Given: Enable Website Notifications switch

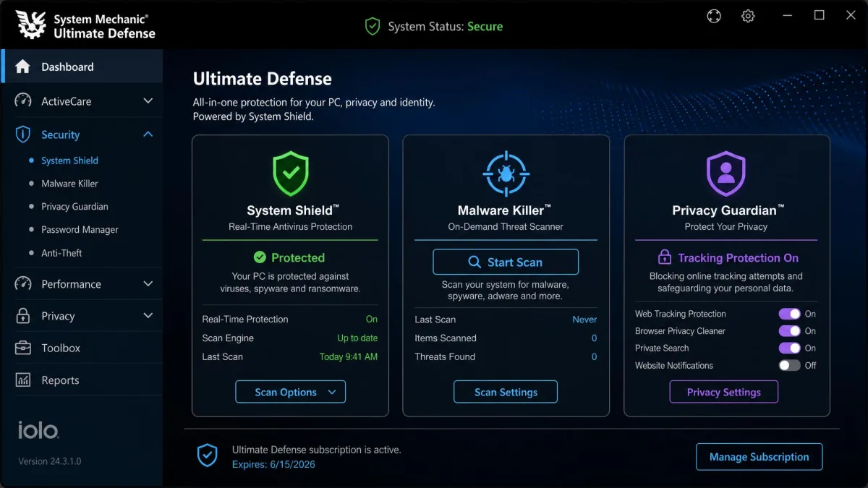Looking at the screenshot, I should pyautogui.click(x=789, y=366).
